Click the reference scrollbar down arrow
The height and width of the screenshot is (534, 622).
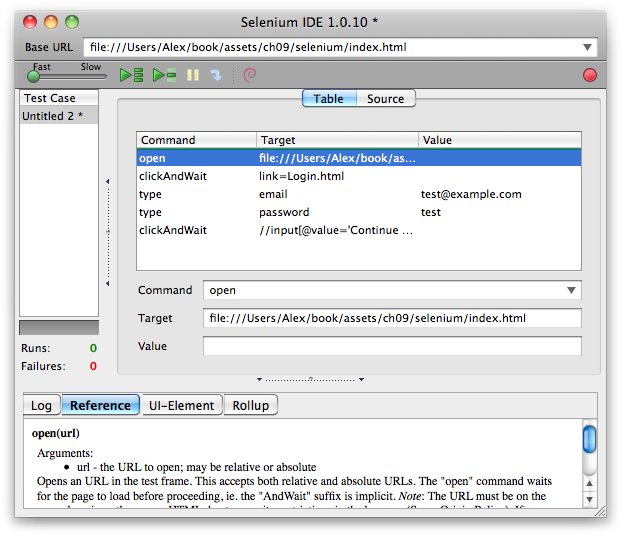589,499
